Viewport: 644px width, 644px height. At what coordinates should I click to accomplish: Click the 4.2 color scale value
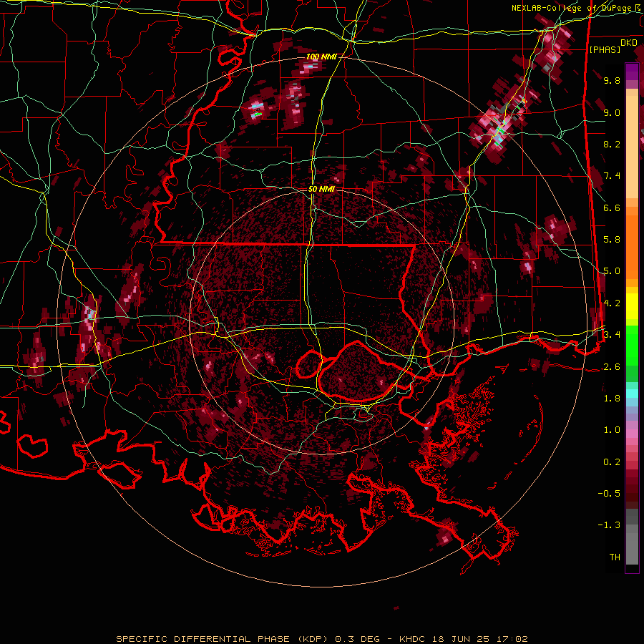point(612,303)
